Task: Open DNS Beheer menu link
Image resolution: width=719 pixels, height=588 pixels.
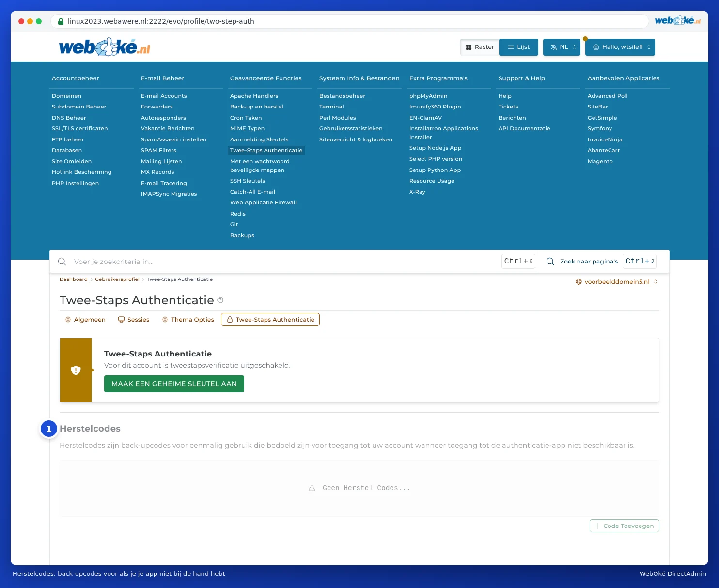Action: 69,118
